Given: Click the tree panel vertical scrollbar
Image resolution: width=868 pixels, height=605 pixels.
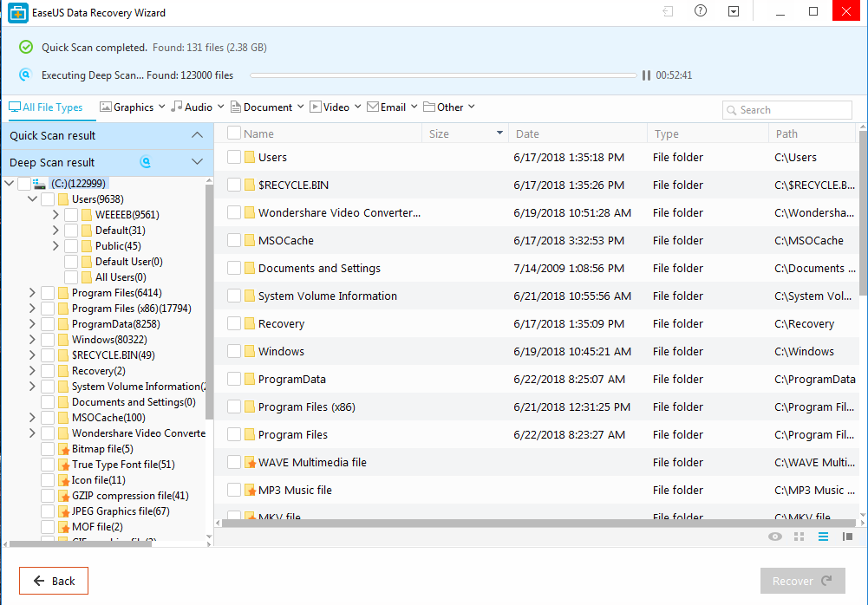Looking at the screenshot, I should tap(209, 302).
